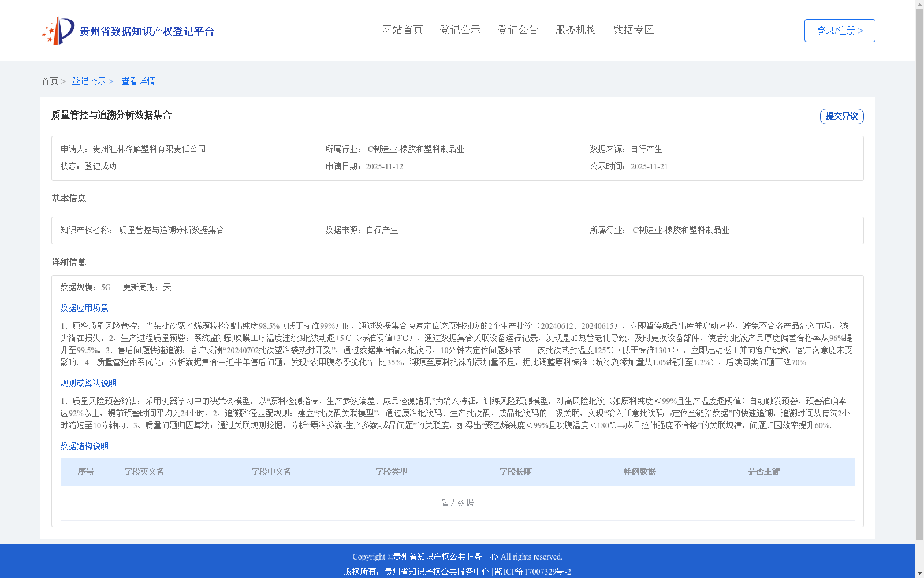This screenshot has height=578, width=924.
Task: Click the top info box industry value C制造业-橡胶和塑料制品业
Action: 416,149
